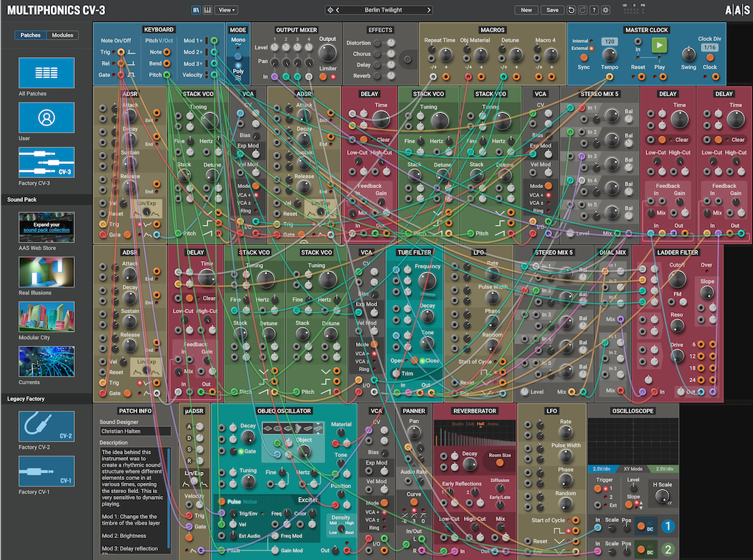The width and height of the screenshot is (753, 560).
Task: Toggle the Distortion effect on
Action: [x=377, y=43]
